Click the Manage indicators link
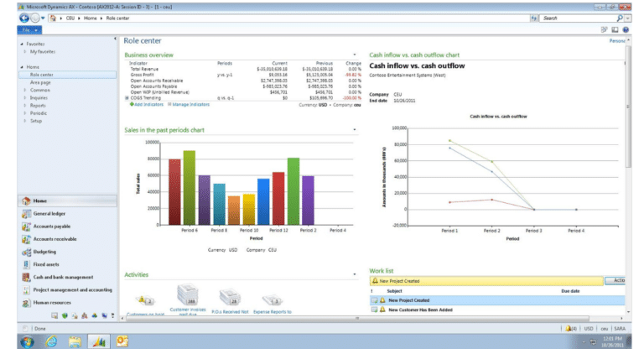Viewport: 644px width, 349px height. pos(189,104)
